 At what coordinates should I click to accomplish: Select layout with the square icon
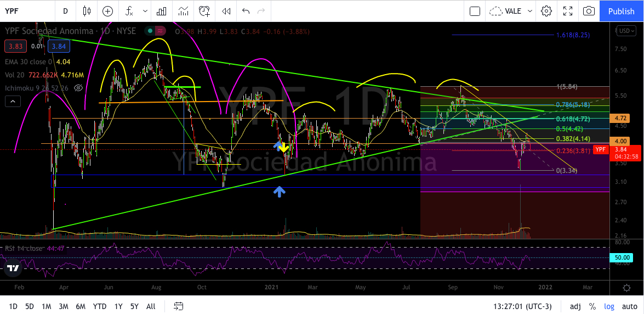tap(475, 11)
